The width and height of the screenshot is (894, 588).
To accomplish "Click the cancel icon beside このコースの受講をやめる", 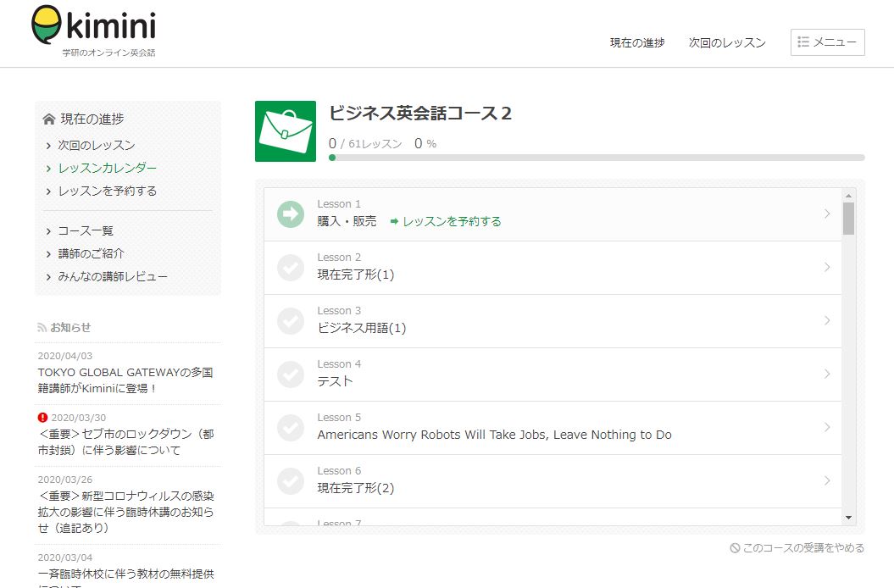I will (x=735, y=548).
